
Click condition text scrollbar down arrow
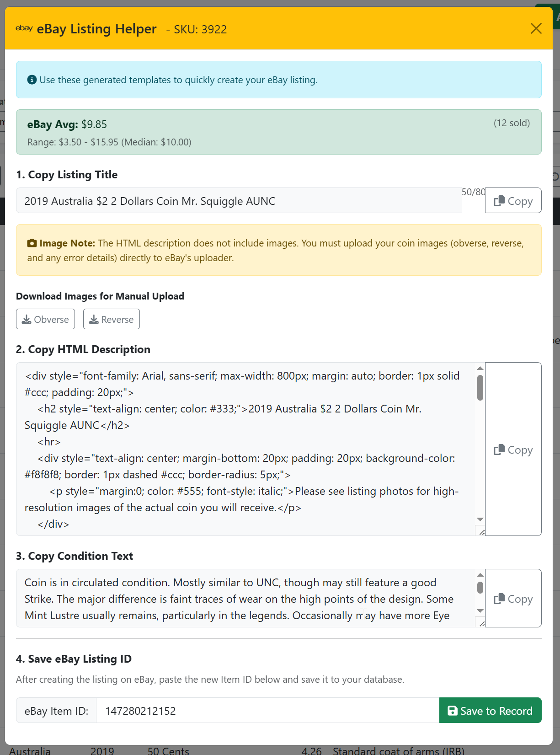coord(480,611)
